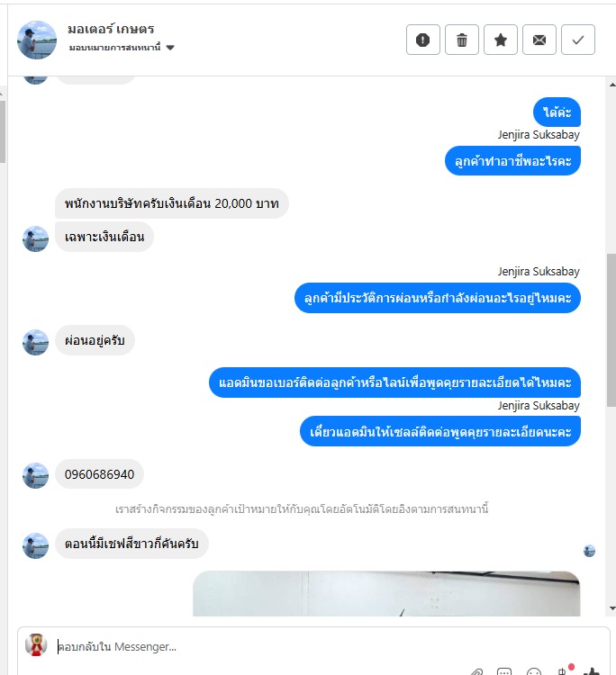Mark conversation unread via envelope icon
616x675 pixels.
[539, 40]
